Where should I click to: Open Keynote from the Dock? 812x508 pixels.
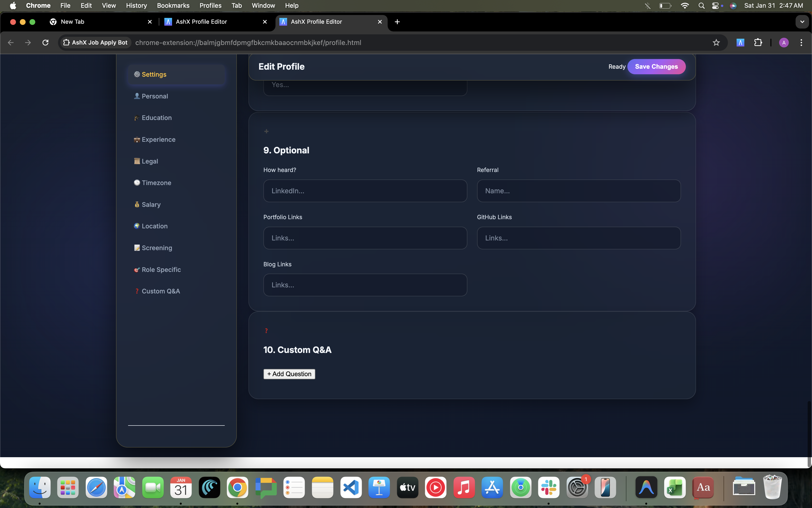pyautogui.click(x=379, y=487)
